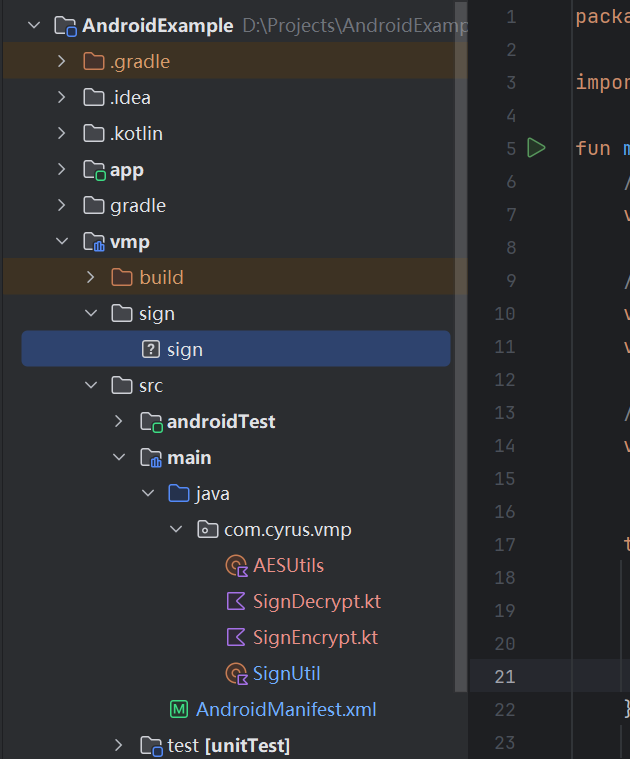This screenshot has height=759, width=630.
Task: Click the green Run gutter icon
Action: tap(537, 148)
